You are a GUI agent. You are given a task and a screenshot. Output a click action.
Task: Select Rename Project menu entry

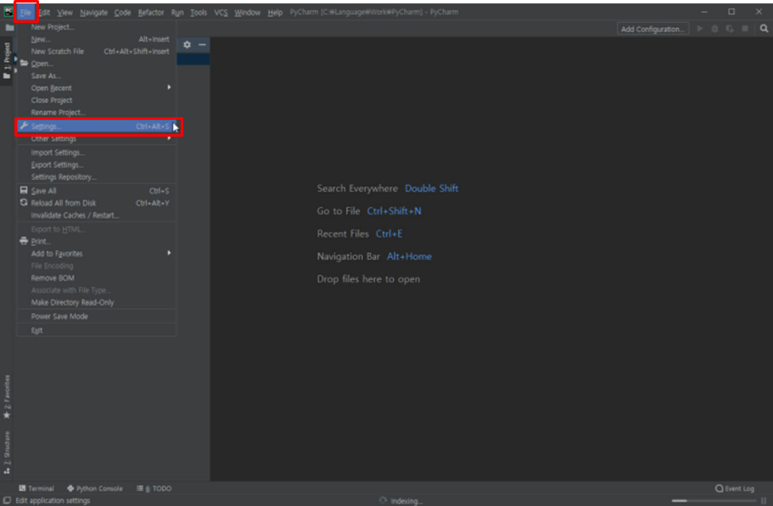[x=97, y=112]
